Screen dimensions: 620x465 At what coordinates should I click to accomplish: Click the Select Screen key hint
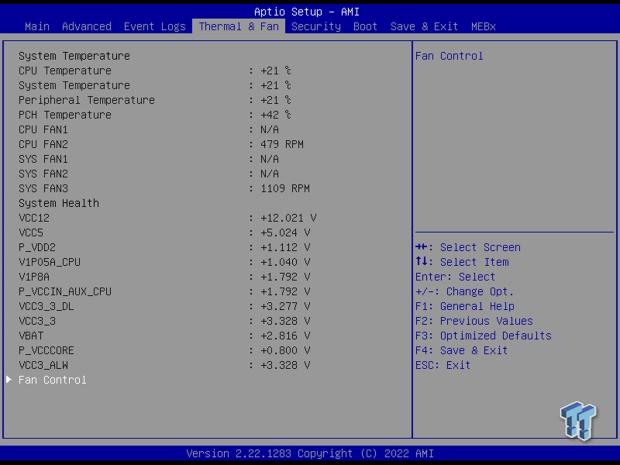468,248
